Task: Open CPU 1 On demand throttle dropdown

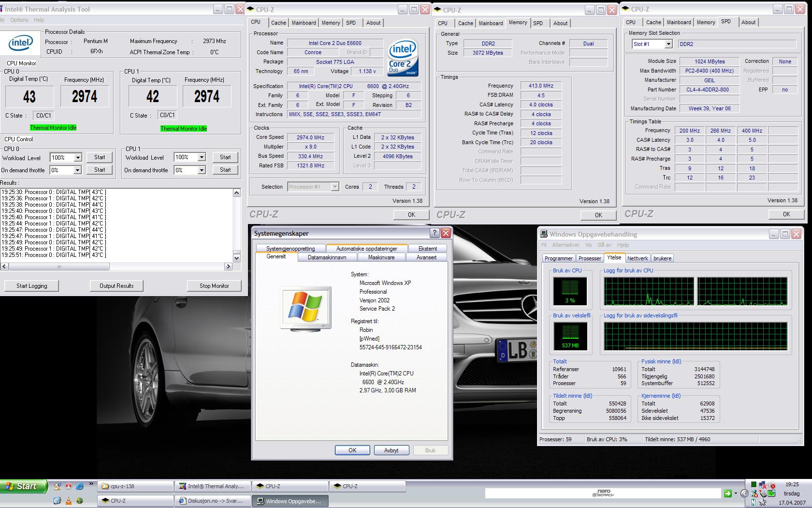Action: 202,170
